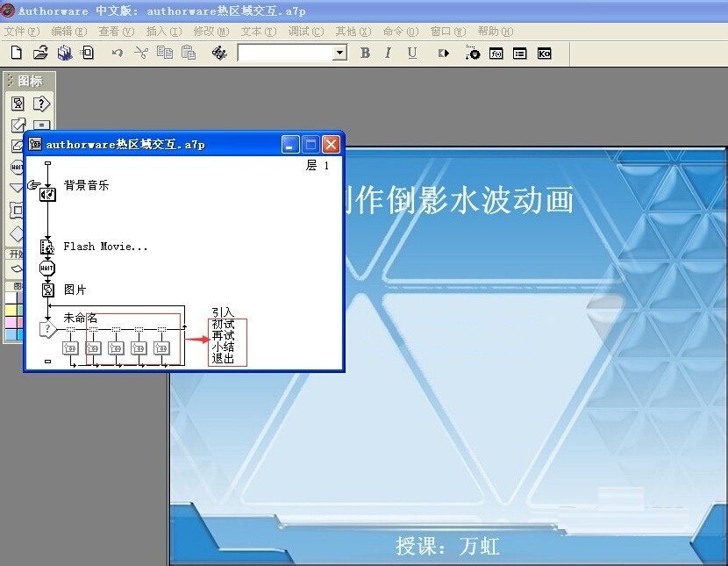Screen dimensions: 728x566
Task: Open the 修改 (Modify) menu
Action: tap(211, 31)
